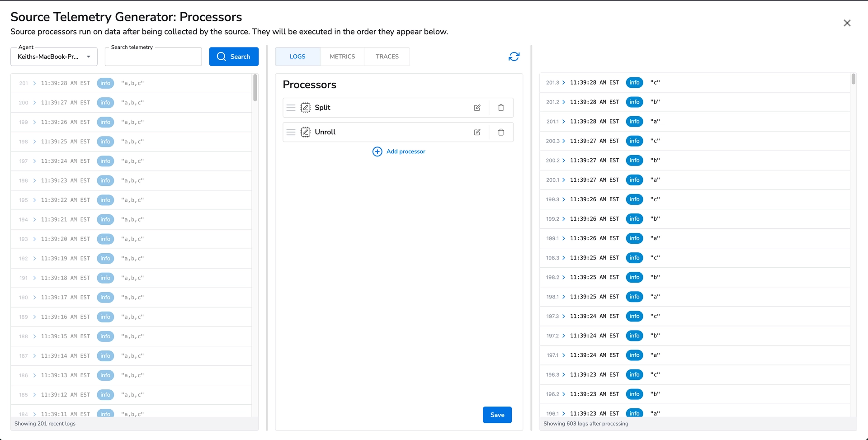Save the processor configuration

(497, 415)
